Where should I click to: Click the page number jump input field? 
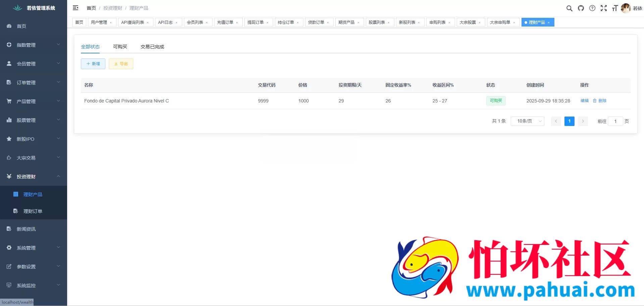pyautogui.click(x=615, y=121)
